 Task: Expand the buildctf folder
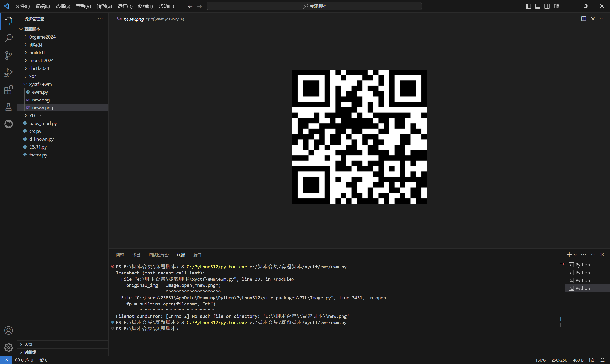click(x=63, y=53)
